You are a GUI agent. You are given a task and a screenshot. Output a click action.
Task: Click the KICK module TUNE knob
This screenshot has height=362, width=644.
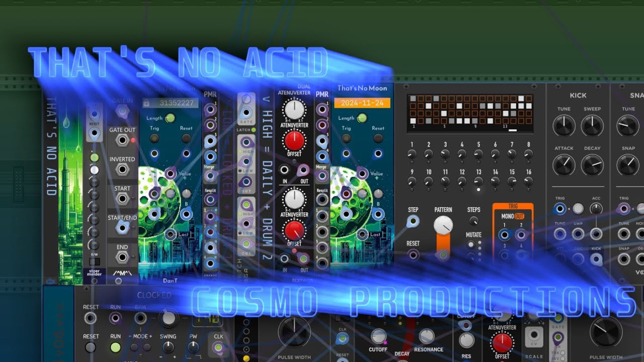[564, 126]
